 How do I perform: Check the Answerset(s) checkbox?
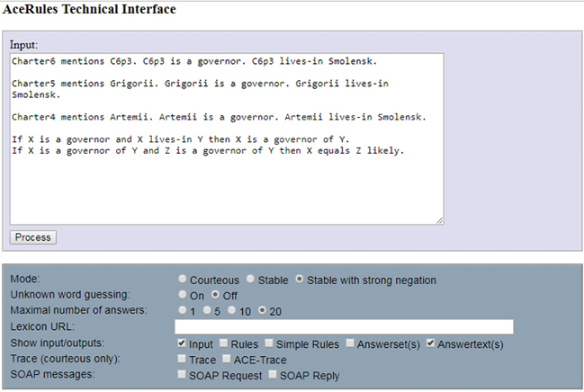[350, 343]
